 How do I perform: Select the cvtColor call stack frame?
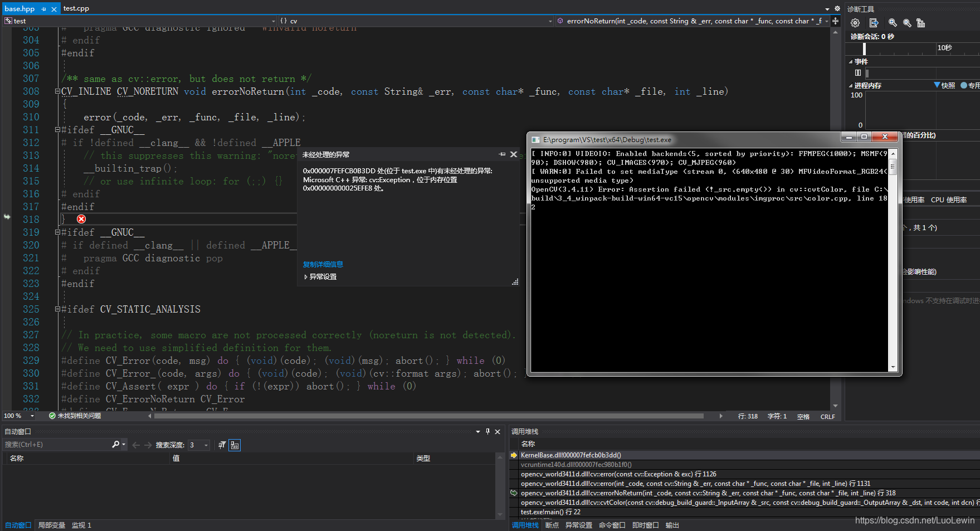(x=749, y=503)
